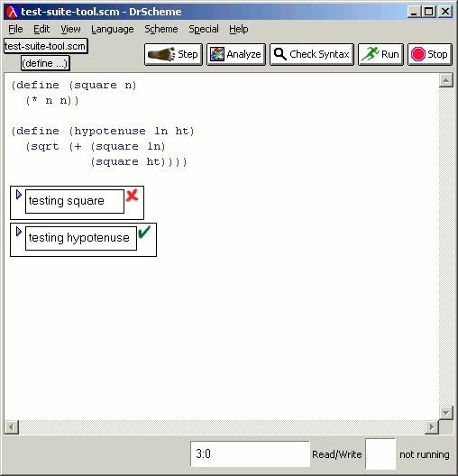Open the View menu

70,29
